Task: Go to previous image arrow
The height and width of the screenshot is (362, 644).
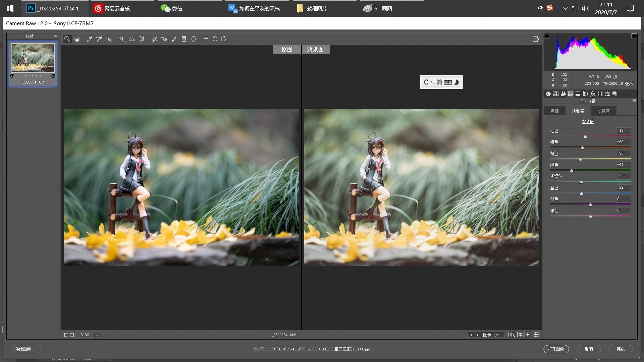Action: pyautogui.click(x=471, y=335)
